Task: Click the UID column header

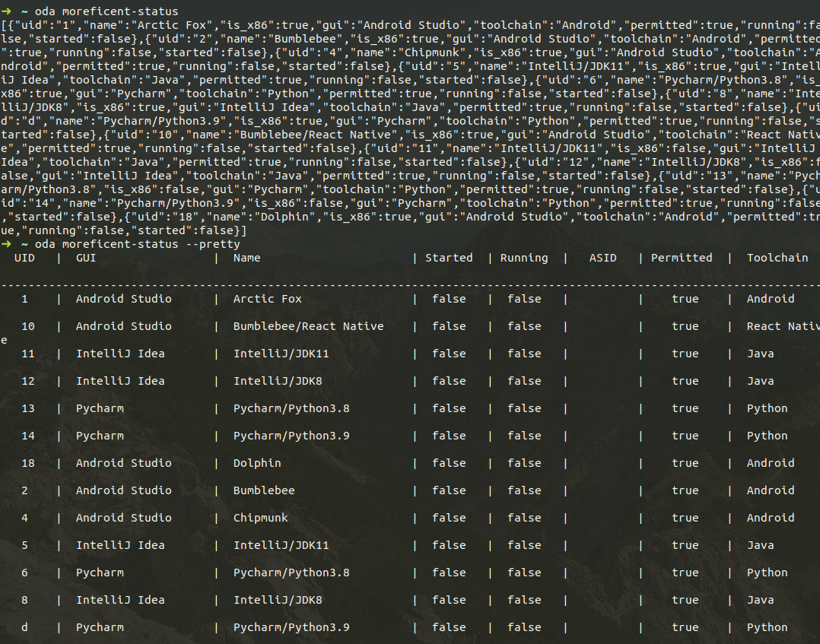Action: point(24,258)
